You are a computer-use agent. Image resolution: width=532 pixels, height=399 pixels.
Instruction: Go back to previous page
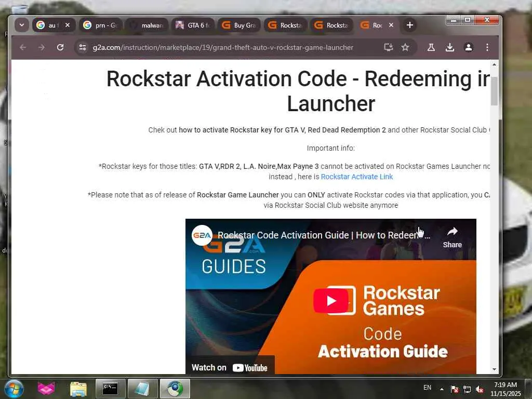[23, 47]
